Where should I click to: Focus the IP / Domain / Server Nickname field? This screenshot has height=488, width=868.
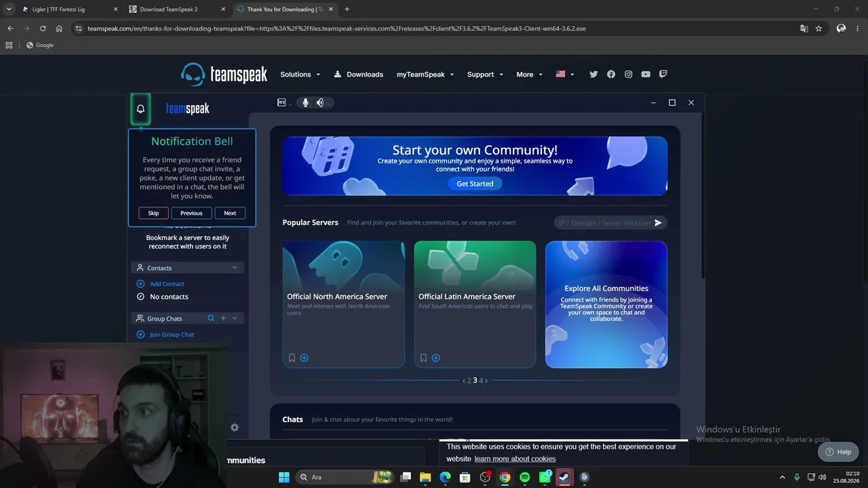point(604,223)
